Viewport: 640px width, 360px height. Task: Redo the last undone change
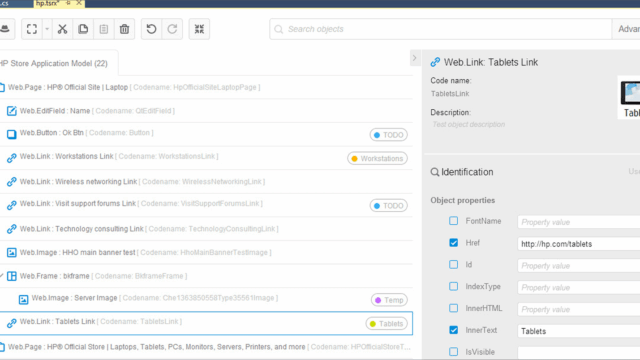pos(172,29)
